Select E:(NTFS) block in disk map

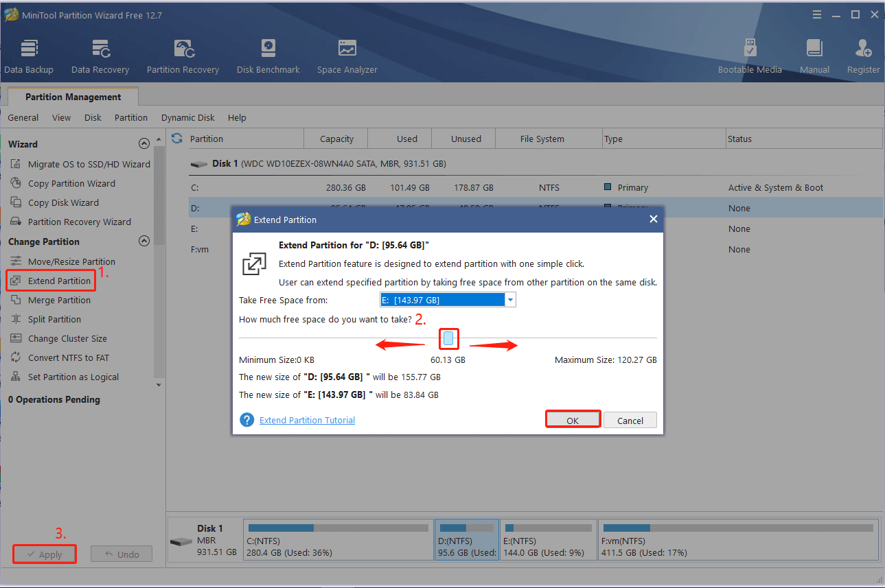point(547,539)
